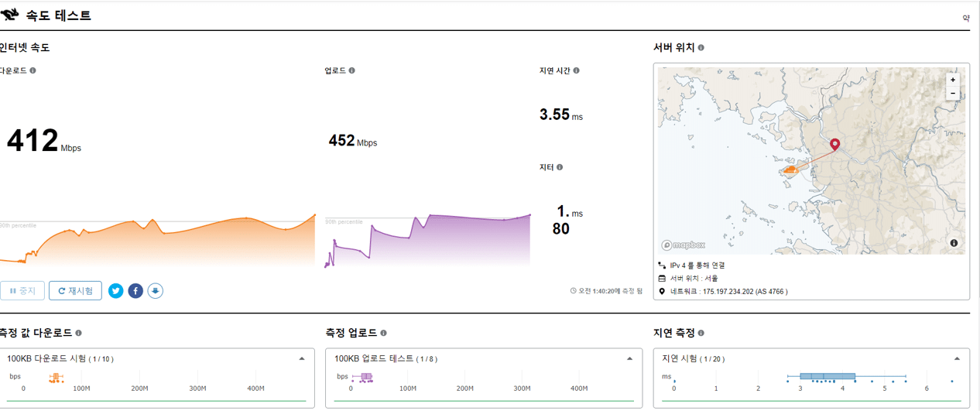Click the map attribution info icon
The width and height of the screenshot is (980, 411).
[954, 243]
